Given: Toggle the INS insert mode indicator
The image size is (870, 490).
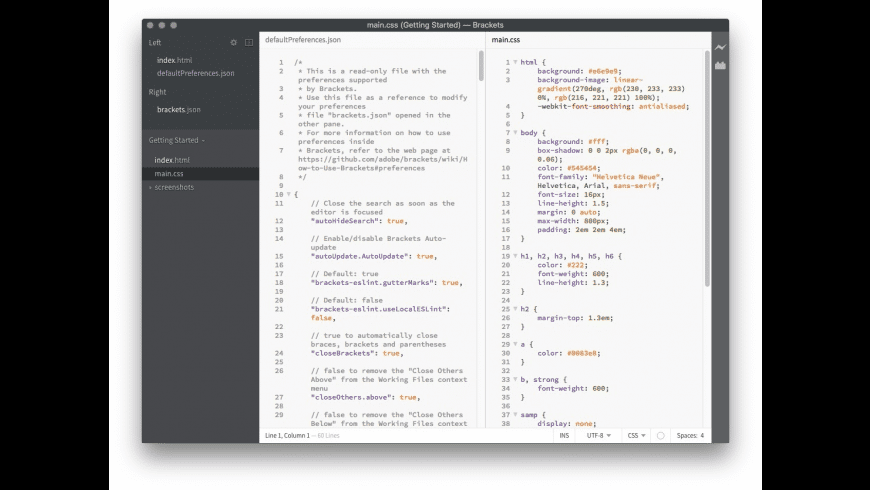Looking at the screenshot, I should point(564,436).
